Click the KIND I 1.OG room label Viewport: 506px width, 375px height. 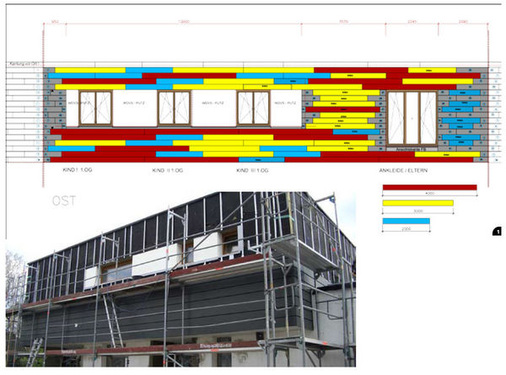(x=77, y=170)
